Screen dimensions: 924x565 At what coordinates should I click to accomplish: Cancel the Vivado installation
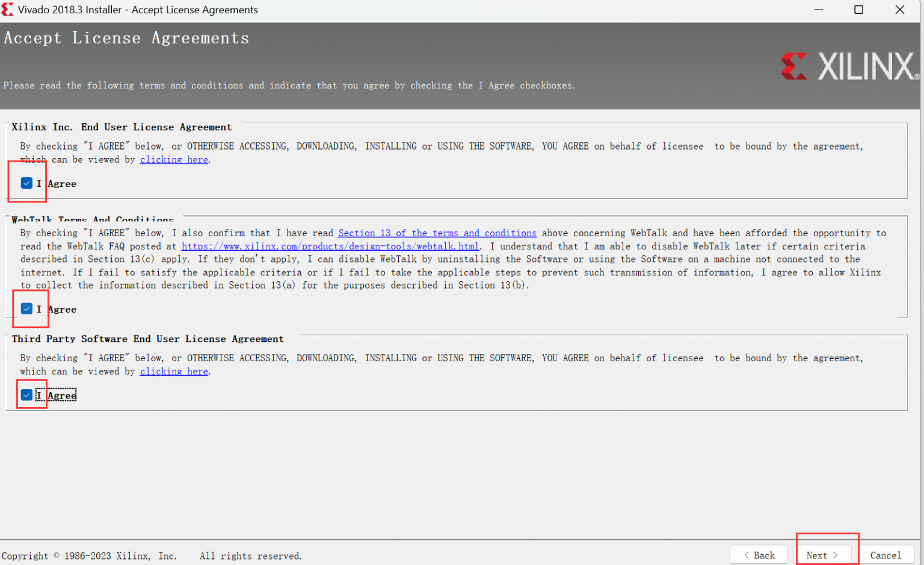point(885,555)
